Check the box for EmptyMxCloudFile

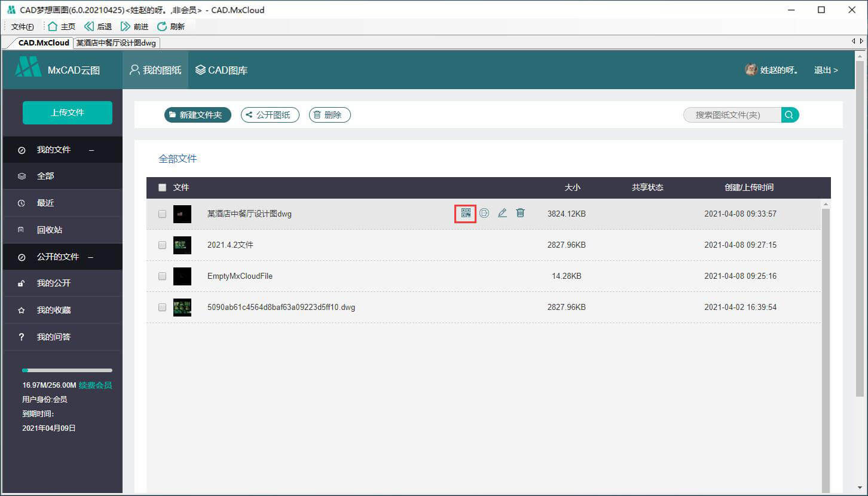[162, 276]
